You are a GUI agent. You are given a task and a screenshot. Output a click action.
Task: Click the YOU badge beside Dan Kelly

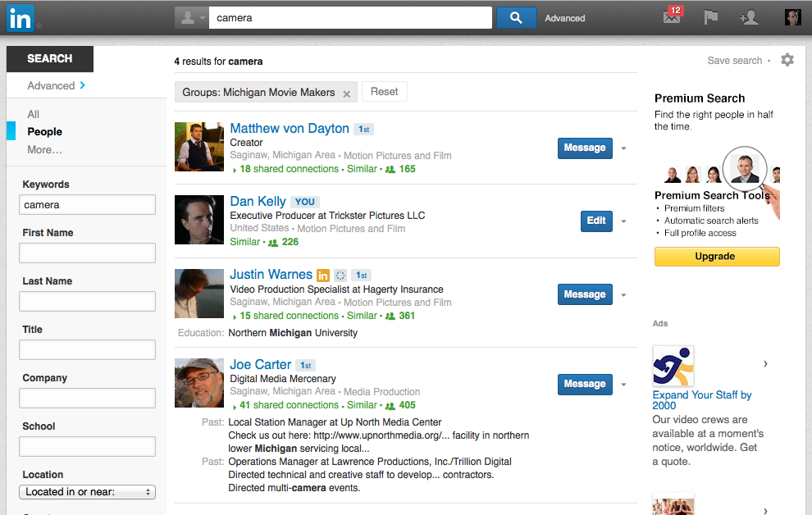304,202
